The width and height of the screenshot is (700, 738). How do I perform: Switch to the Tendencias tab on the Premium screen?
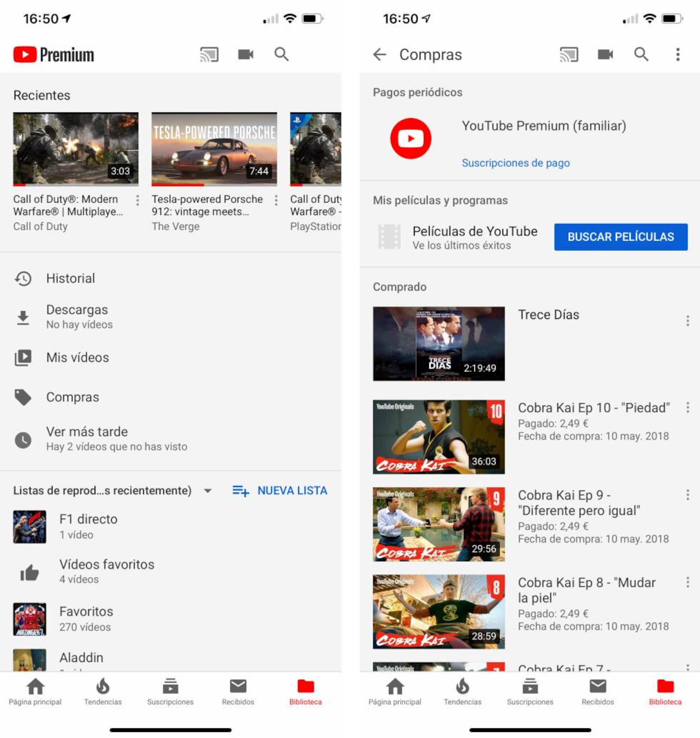(x=102, y=692)
